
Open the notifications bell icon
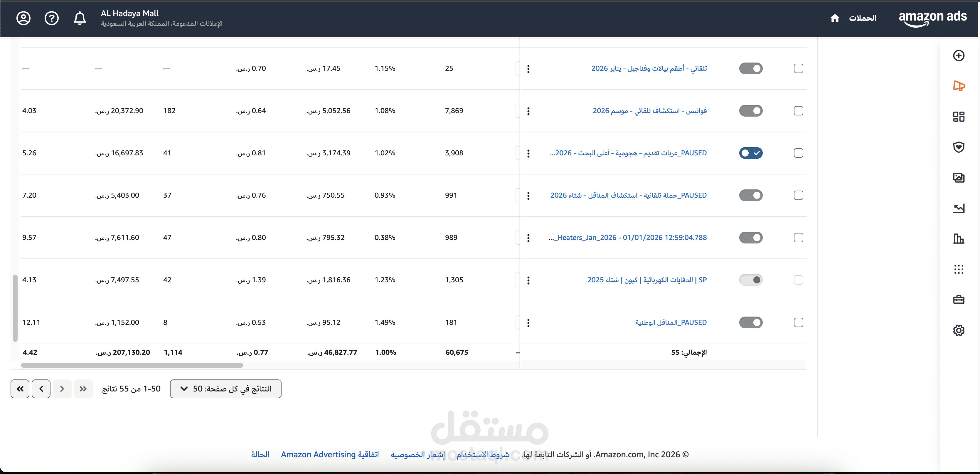[x=80, y=18]
